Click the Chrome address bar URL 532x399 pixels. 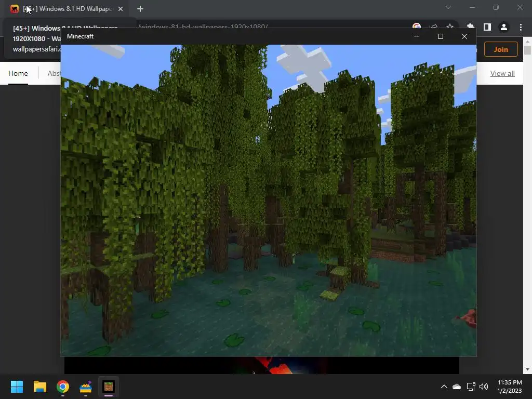(203, 26)
